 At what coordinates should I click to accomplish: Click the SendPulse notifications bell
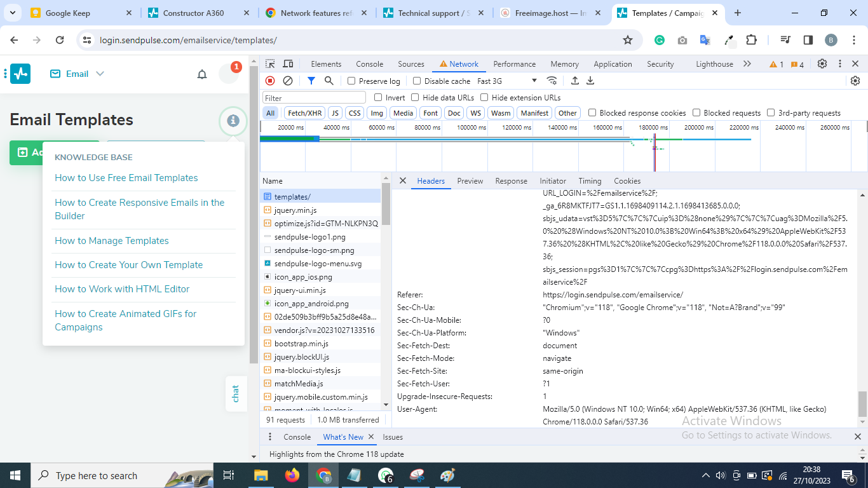pyautogui.click(x=202, y=74)
